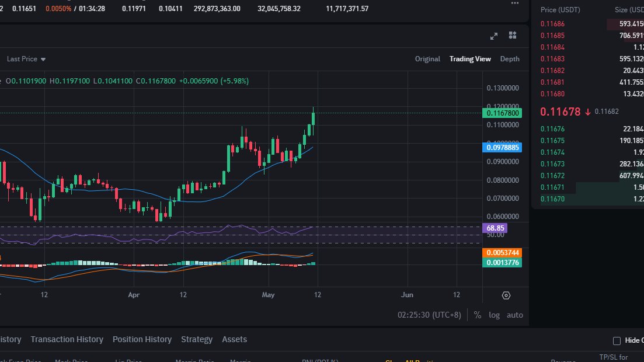Open the chart layout grid icon
This screenshot has height=362, width=644.
click(513, 36)
